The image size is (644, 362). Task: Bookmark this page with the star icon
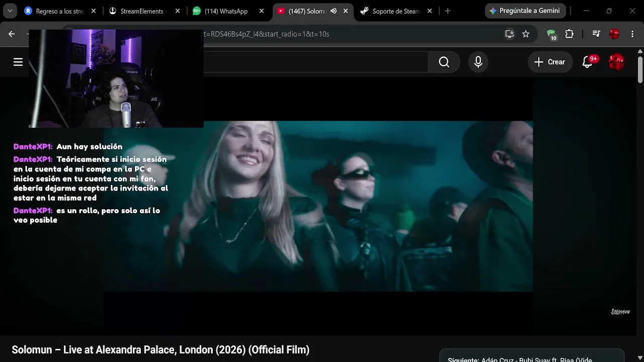tap(526, 34)
